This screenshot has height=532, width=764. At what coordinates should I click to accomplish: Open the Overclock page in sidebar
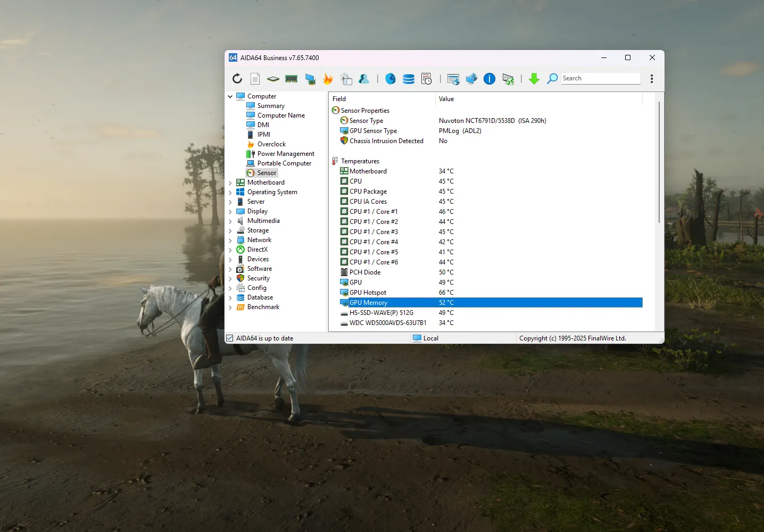click(271, 144)
